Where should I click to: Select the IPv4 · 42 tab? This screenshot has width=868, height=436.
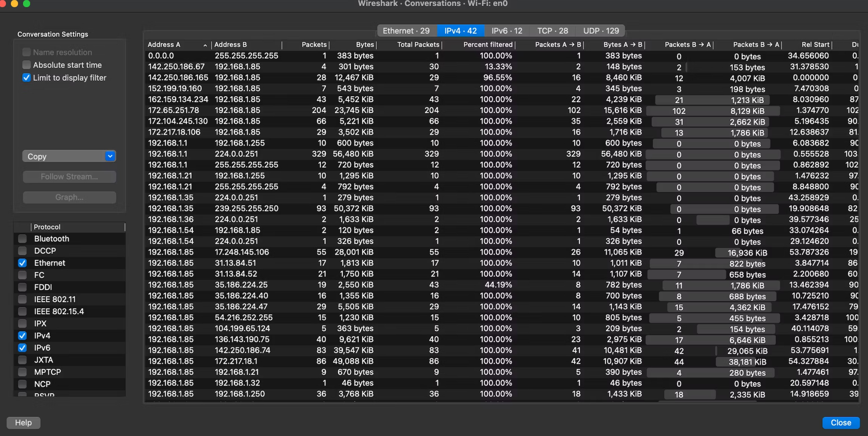coord(460,31)
